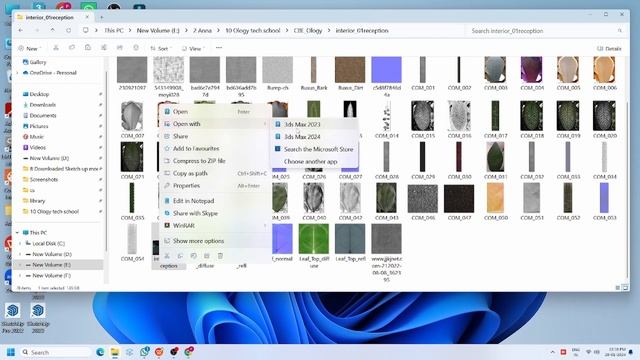This screenshot has width=640, height=360.
Task: Open Gallery in the sidebar
Action: [x=38, y=62]
